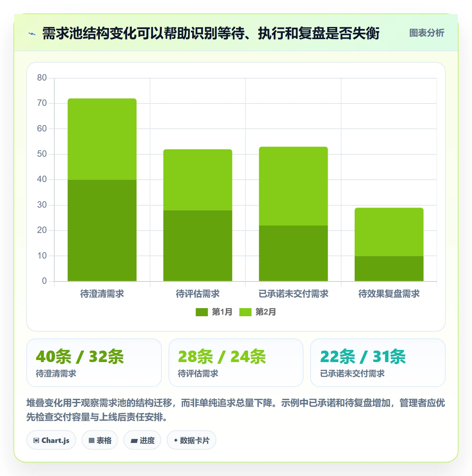Screen dimensions: 472x476
Task: Click the 待效果复盘需求 x-axis label
Action: [x=389, y=294]
